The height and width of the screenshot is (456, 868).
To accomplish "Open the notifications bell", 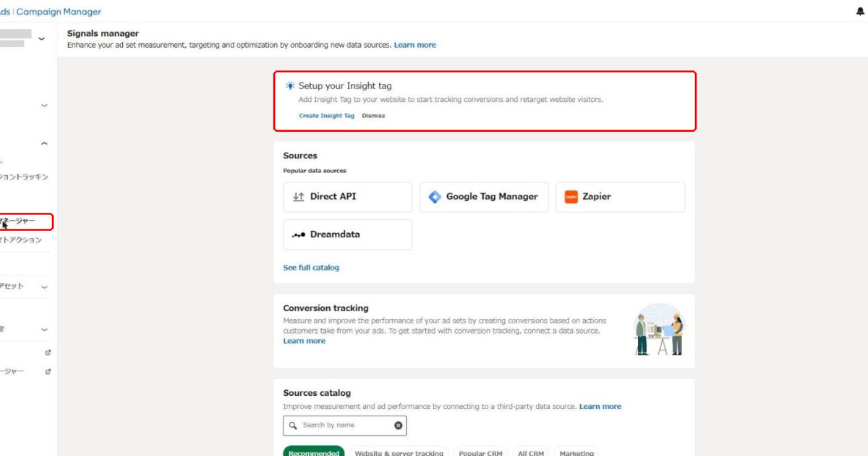I will click(860, 12).
